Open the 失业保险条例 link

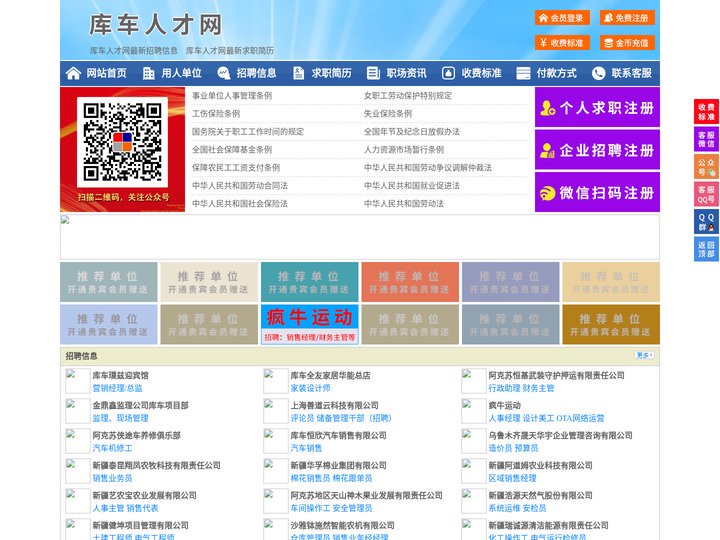tap(388, 113)
